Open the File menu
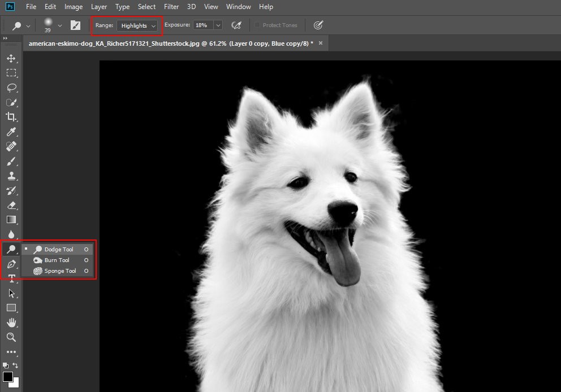Image resolution: width=561 pixels, height=392 pixels. tap(31, 6)
